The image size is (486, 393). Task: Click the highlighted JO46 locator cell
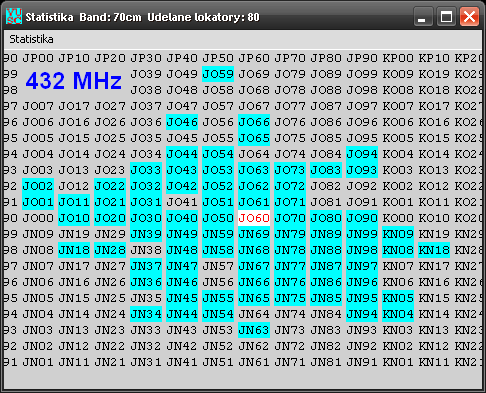pos(182,122)
